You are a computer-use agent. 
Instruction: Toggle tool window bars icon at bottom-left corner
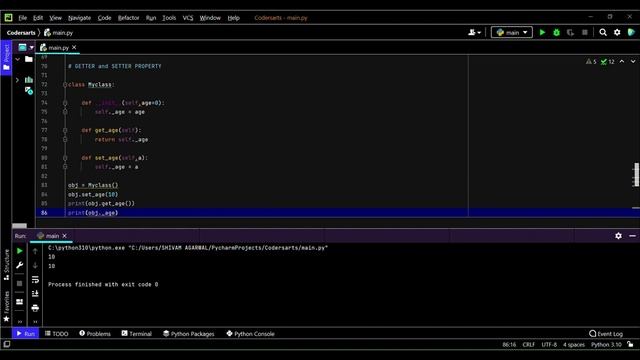pyautogui.click(x=7, y=344)
